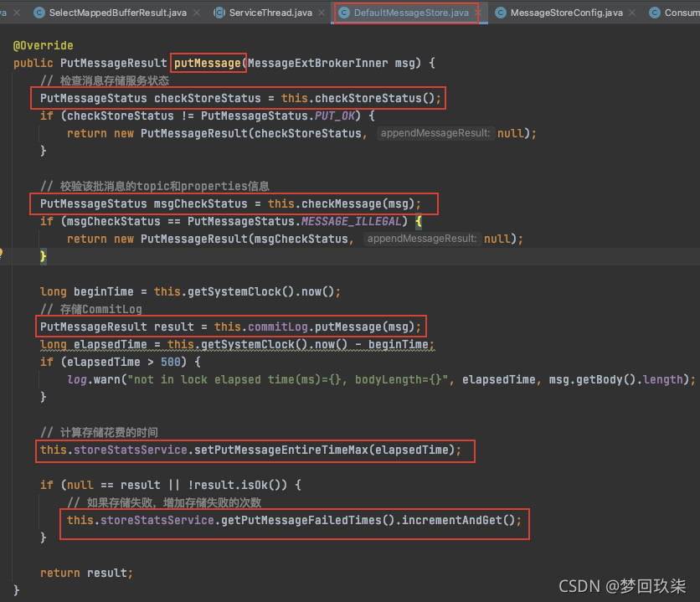Place cursor on putMessage method name in signature

(207, 64)
